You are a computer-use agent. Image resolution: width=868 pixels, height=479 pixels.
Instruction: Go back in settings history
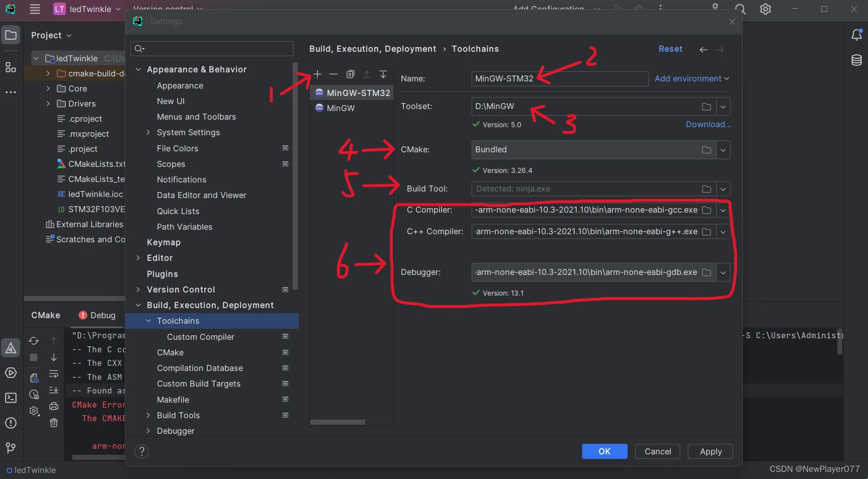point(704,49)
